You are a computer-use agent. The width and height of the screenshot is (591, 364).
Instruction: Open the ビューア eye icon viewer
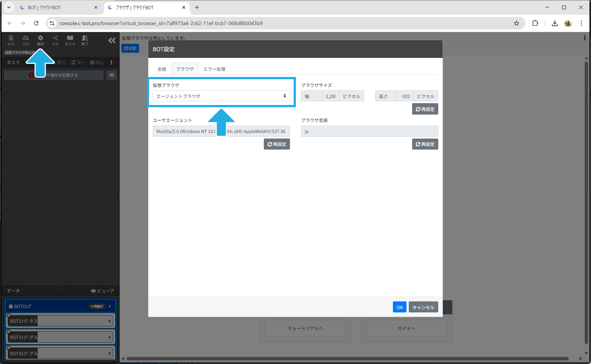tap(103, 291)
